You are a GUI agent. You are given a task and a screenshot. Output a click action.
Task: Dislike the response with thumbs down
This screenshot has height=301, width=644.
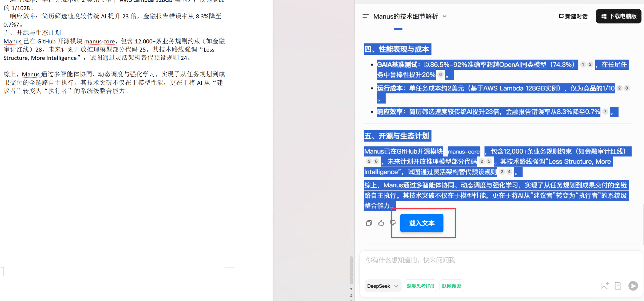click(393, 223)
